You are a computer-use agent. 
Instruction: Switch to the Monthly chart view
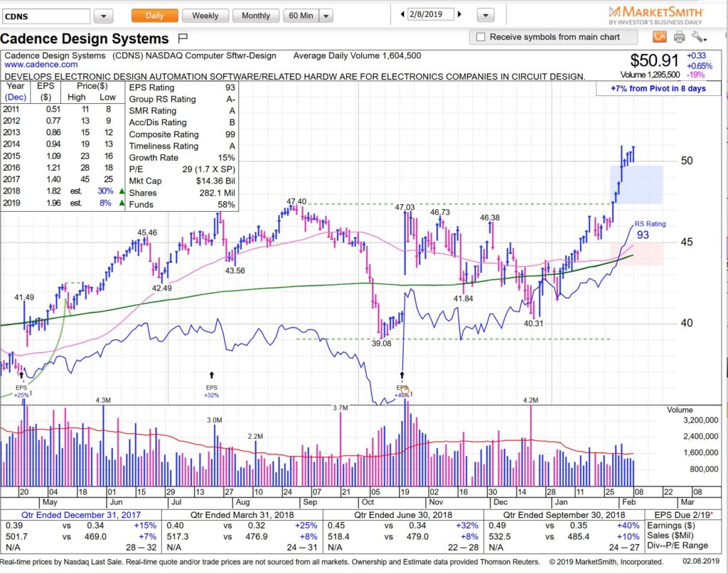[x=256, y=16]
